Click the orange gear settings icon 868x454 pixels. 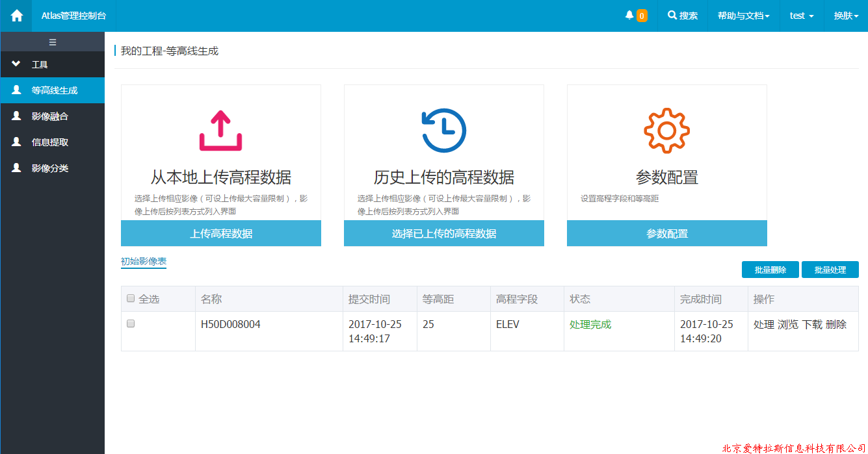point(666,131)
